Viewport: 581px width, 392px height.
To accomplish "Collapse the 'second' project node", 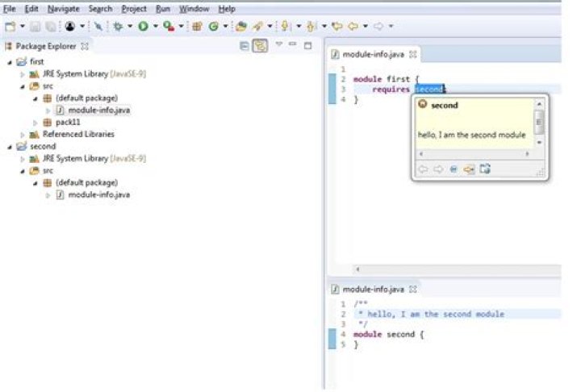I will click(10, 147).
